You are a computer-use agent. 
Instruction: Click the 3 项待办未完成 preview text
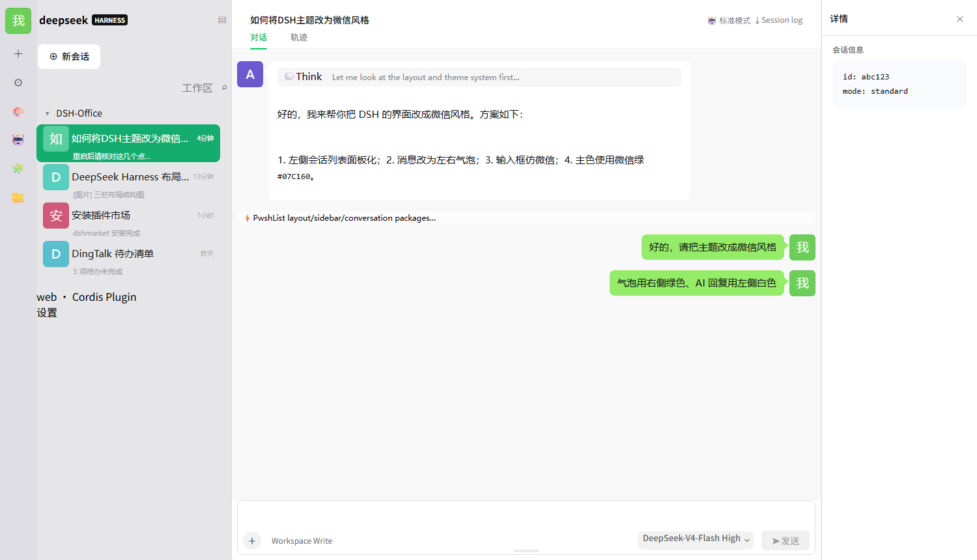tap(98, 272)
